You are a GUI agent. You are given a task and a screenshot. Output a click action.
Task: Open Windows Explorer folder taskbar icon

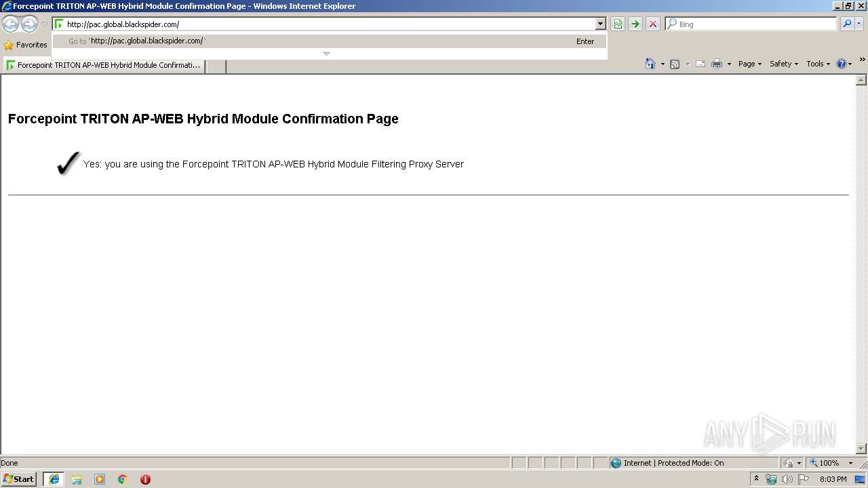coord(77,479)
